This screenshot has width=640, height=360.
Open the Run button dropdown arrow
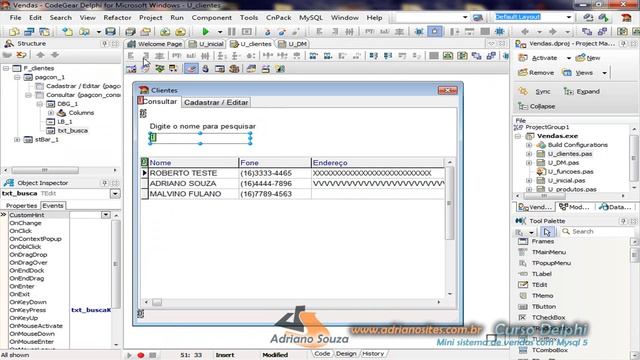[220, 32]
